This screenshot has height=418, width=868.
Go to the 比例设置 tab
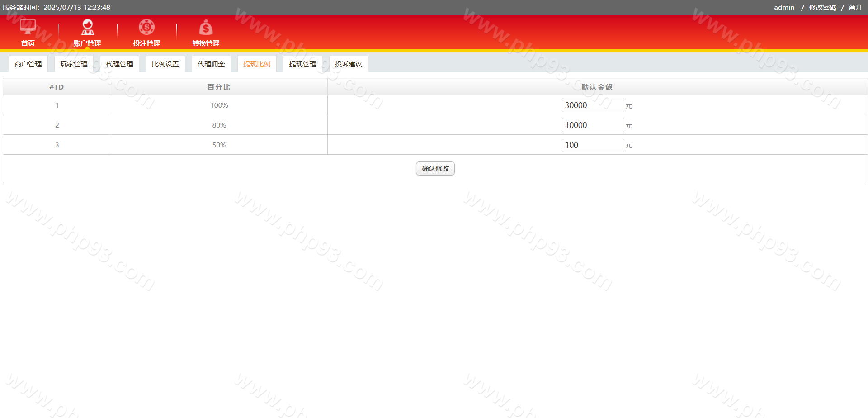click(165, 64)
